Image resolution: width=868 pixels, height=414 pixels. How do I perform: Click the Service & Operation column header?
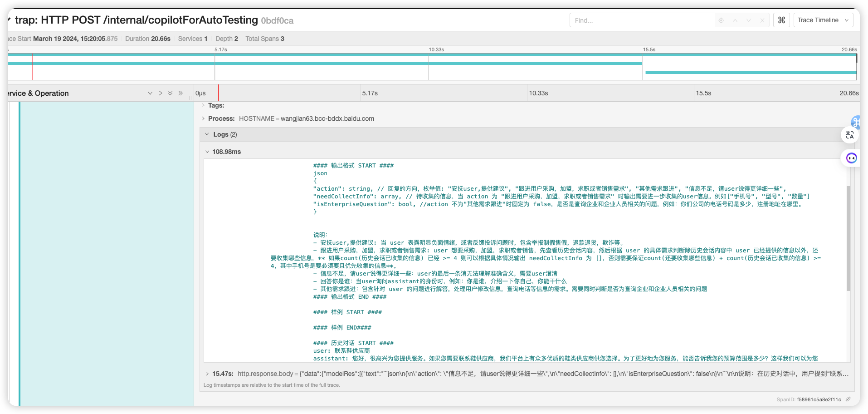[39, 93]
